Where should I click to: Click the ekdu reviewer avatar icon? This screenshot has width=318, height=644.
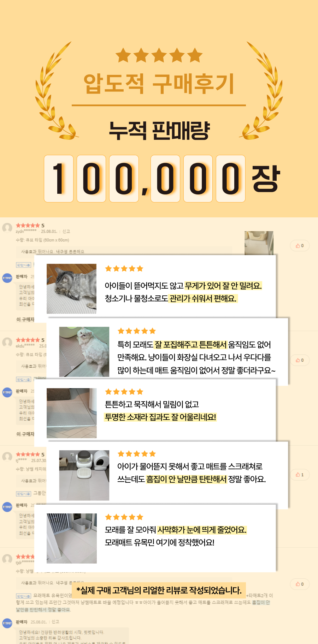tap(7, 342)
